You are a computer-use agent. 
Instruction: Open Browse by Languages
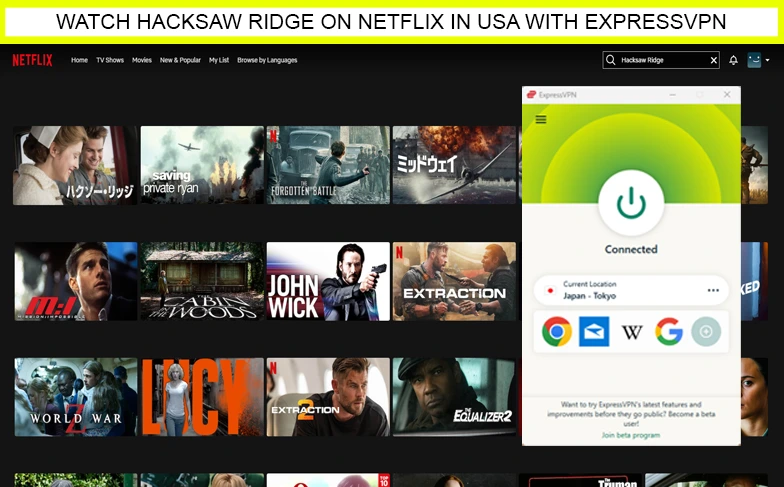pos(267,60)
